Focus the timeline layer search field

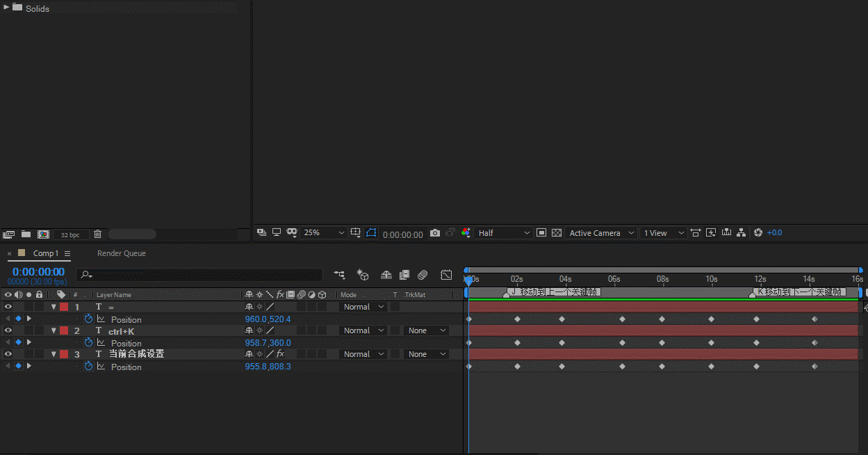(x=199, y=275)
